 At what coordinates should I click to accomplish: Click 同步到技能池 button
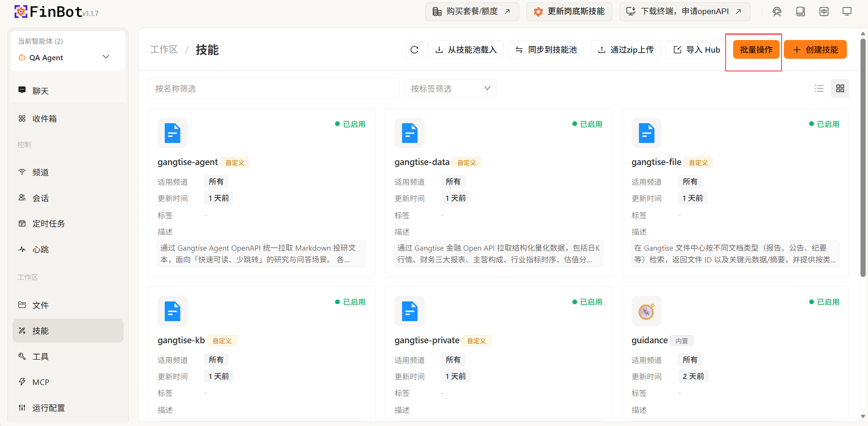click(546, 49)
